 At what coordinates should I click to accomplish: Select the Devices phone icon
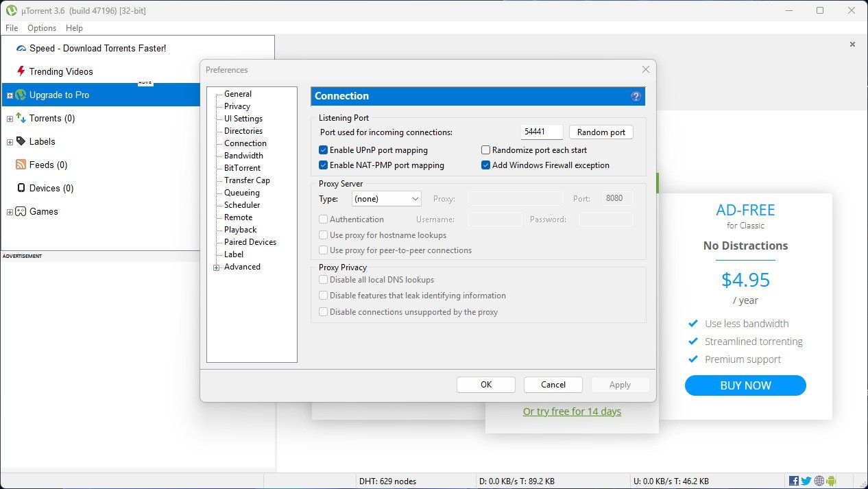pyautogui.click(x=21, y=188)
